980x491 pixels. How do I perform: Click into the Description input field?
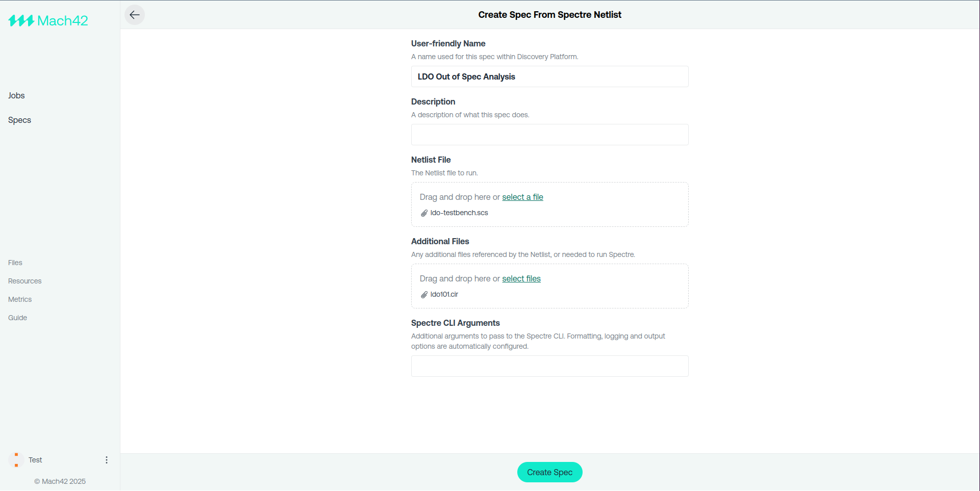click(x=549, y=135)
